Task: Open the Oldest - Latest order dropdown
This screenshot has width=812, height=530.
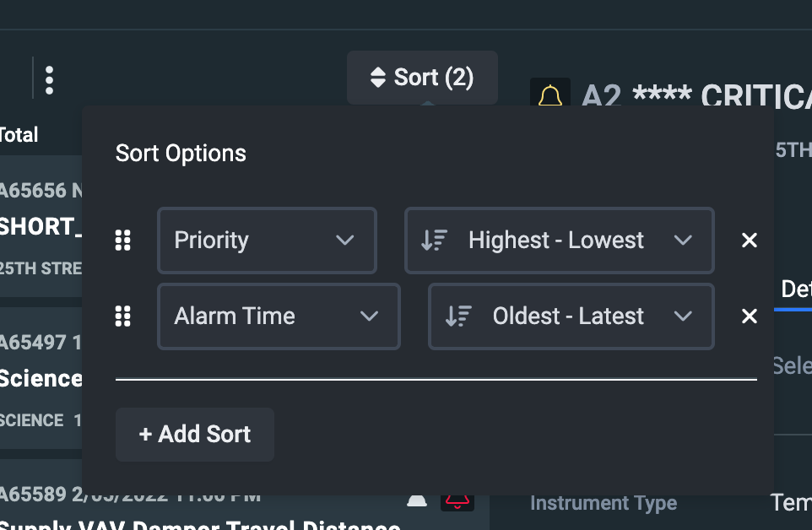Action: [571, 316]
